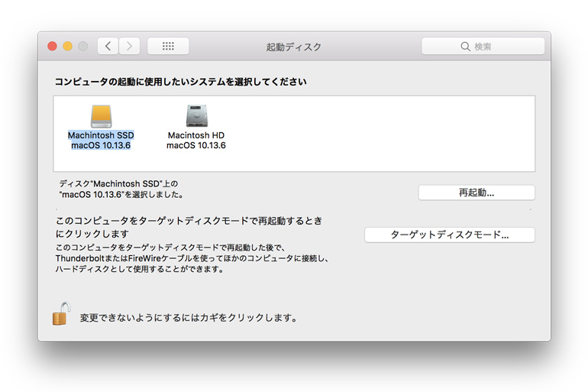Go back with the left chevron button
Image resolution: width=588 pixels, height=392 pixels.
click(x=108, y=47)
